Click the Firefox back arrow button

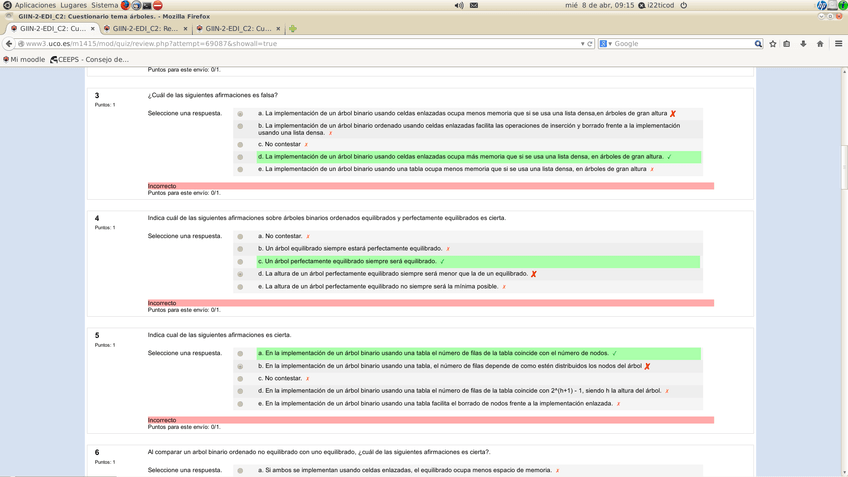coord(9,44)
